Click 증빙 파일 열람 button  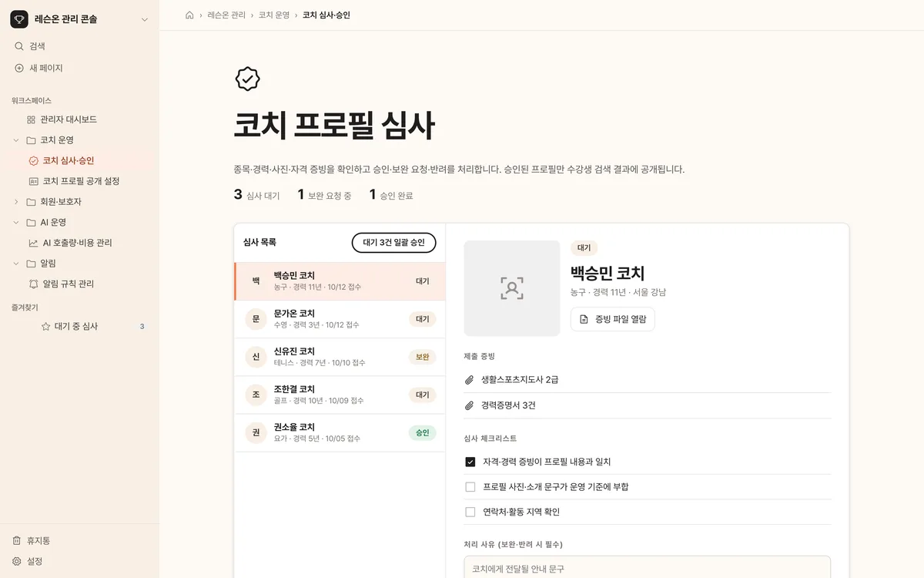pyautogui.click(x=613, y=319)
